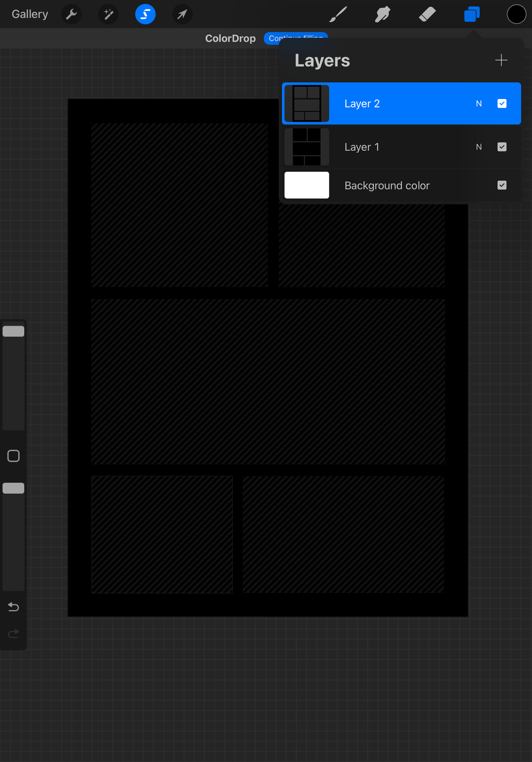
Task: Open the Selection tool
Action: click(x=145, y=14)
